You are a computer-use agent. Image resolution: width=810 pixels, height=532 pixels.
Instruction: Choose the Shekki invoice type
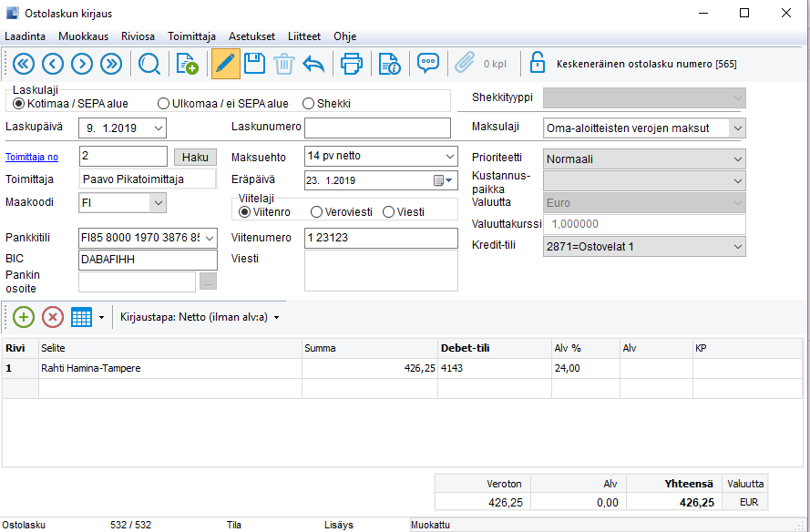pos(308,104)
